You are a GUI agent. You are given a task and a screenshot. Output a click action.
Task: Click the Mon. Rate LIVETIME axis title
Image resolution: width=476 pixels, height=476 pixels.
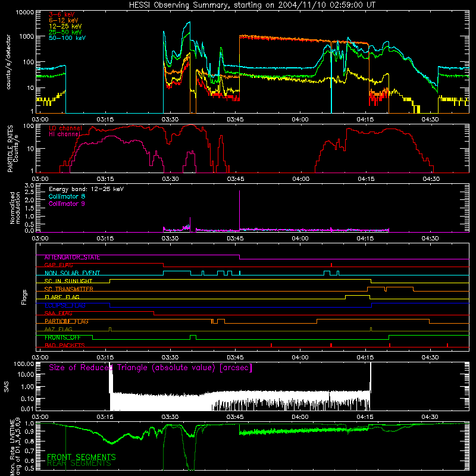pos(15,447)
